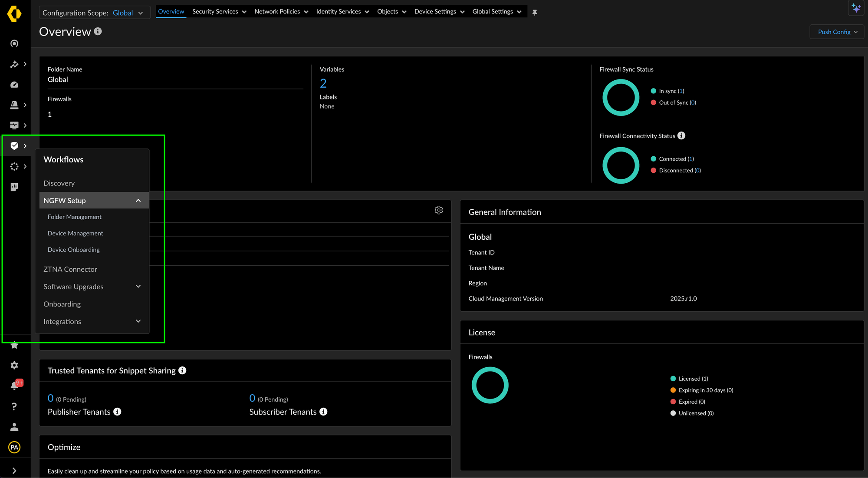Expand the sidebar with bottom chevron
This screenshot has width=868, height=478.
tap(14, 471)
